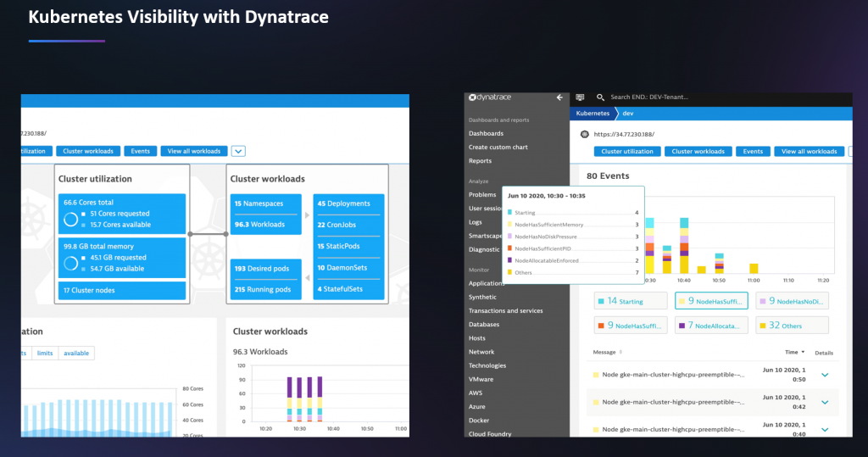The height and width of the screenshot is (457, 868).
Task: Toggle the yellow 9 NodeHasSuffi... filter
Action: pos(711,301)
